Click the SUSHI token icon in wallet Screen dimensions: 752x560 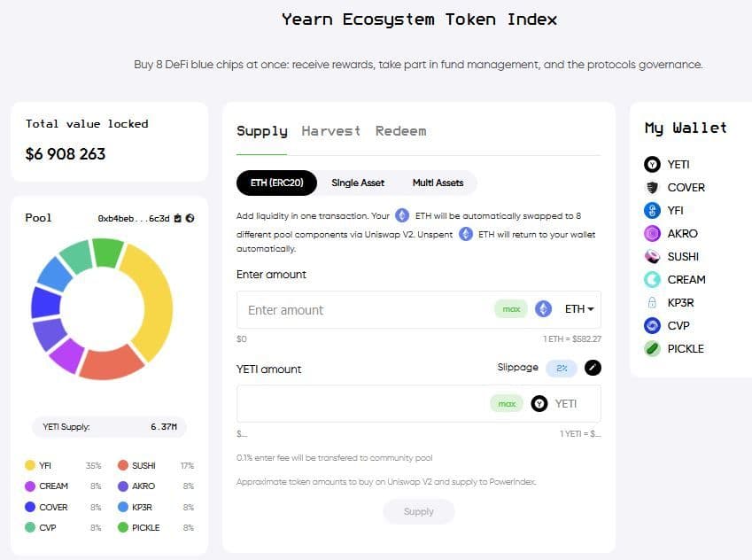click(x=652, y=256)
